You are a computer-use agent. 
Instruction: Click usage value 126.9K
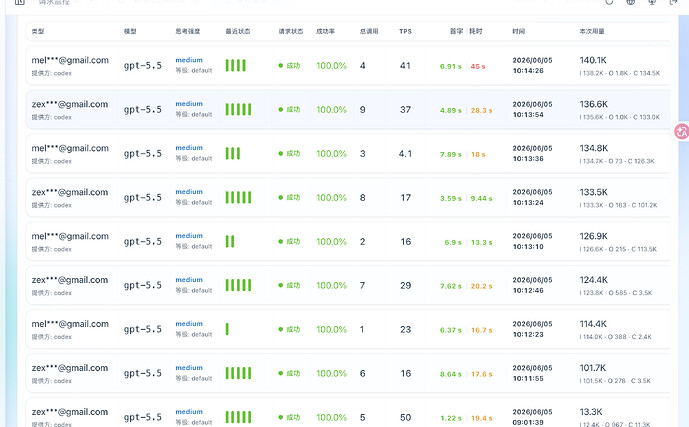pyautogui.click(x=594, y=236)
